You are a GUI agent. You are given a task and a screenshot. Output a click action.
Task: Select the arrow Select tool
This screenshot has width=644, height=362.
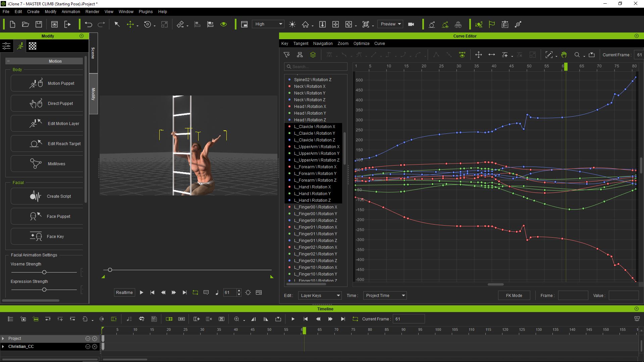pos(117,24)
